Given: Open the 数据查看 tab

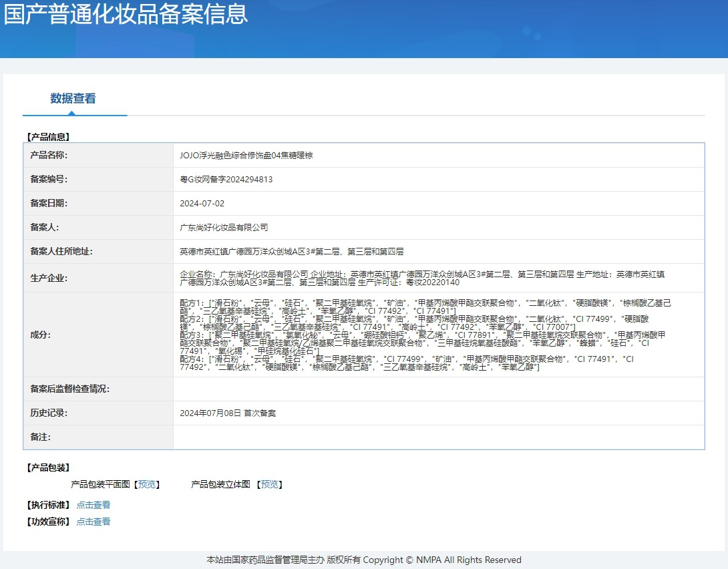Looking at the screenshot, I should click(x=73, y=98).
